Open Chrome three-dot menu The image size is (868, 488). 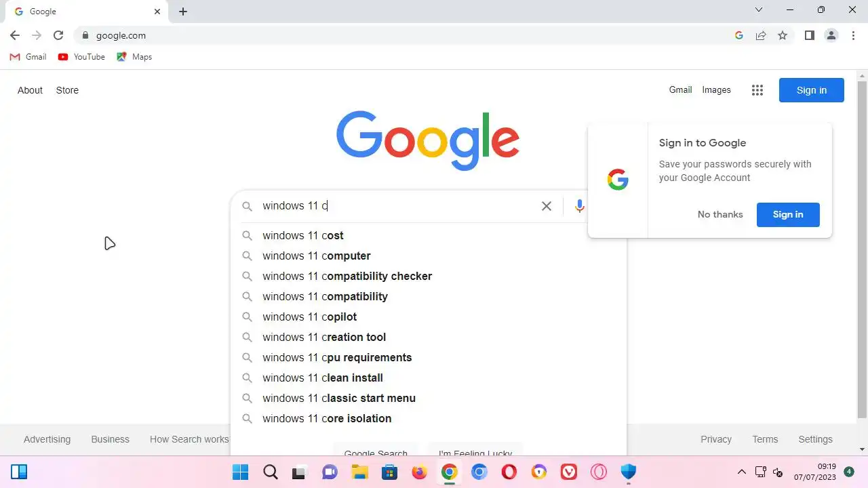click(853, 35)
